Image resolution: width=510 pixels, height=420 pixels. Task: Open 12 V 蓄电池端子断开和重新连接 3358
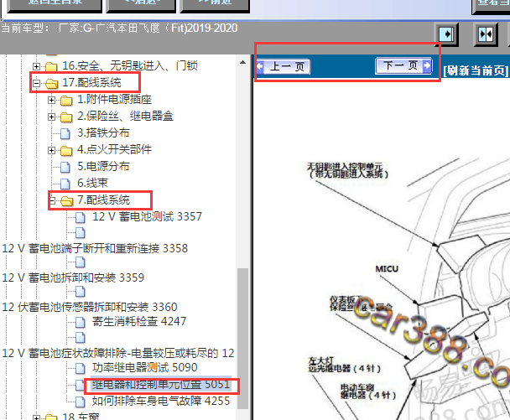coord(95,248)
